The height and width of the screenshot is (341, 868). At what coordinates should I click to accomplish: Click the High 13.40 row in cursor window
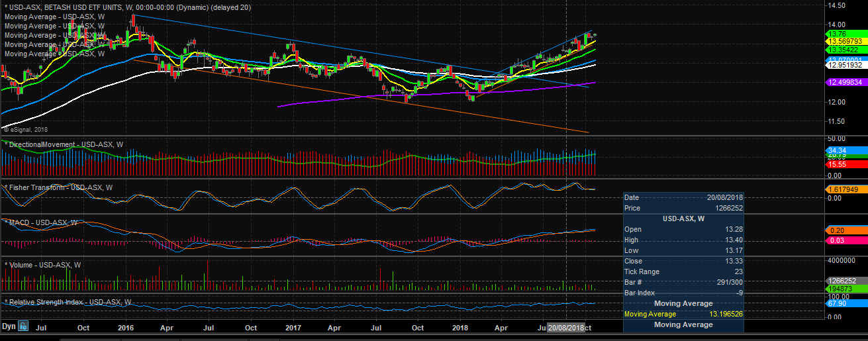(683, 240)
